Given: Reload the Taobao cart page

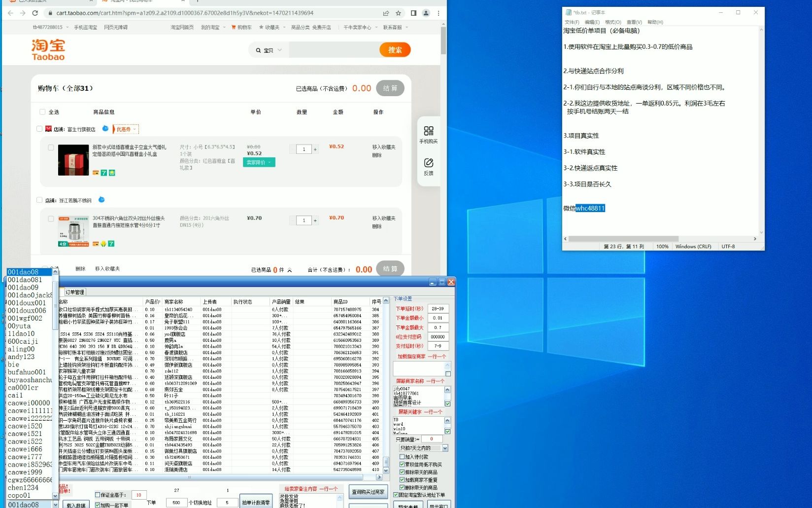Looking at the screenshot, I should pyautogui.click(x=35, y=13).
